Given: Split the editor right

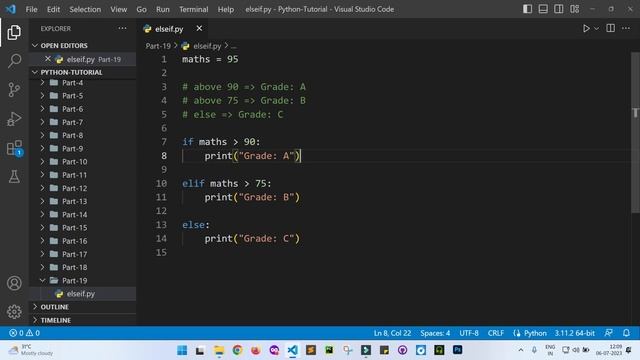Looking at the screenshot, I should 611,28.
